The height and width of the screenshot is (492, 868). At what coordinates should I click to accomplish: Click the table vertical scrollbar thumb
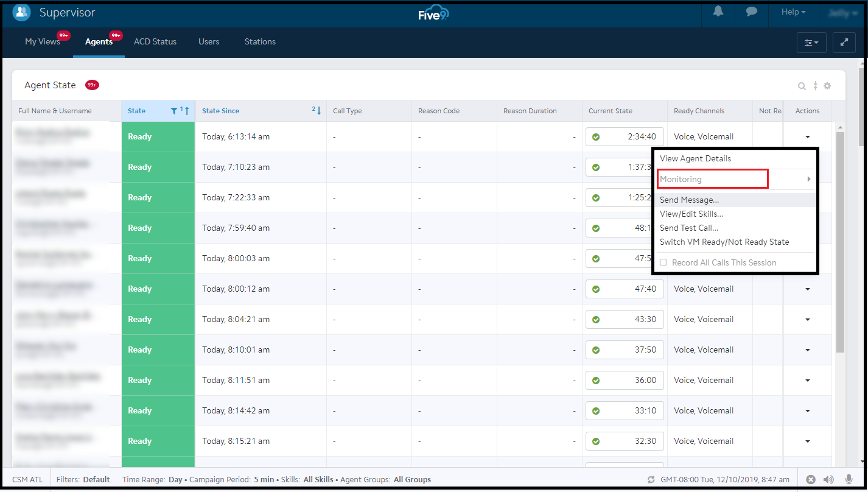[x=840, y=242]
